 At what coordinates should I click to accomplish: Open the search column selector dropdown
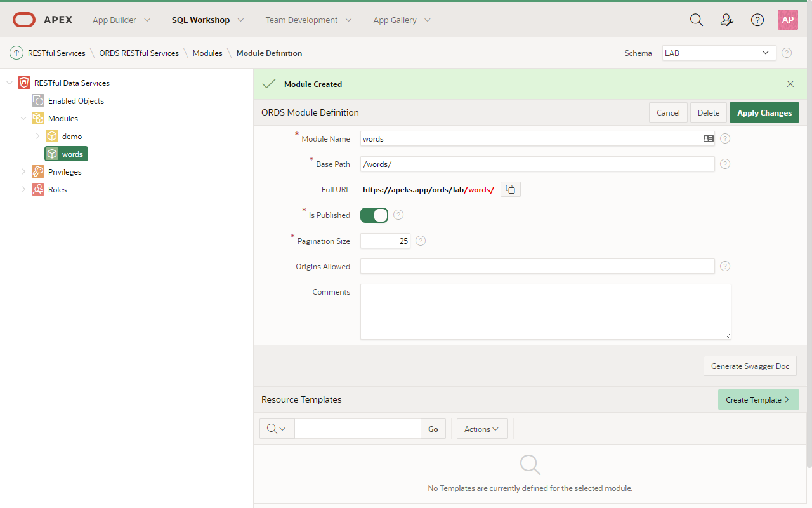tap(277, 429)
